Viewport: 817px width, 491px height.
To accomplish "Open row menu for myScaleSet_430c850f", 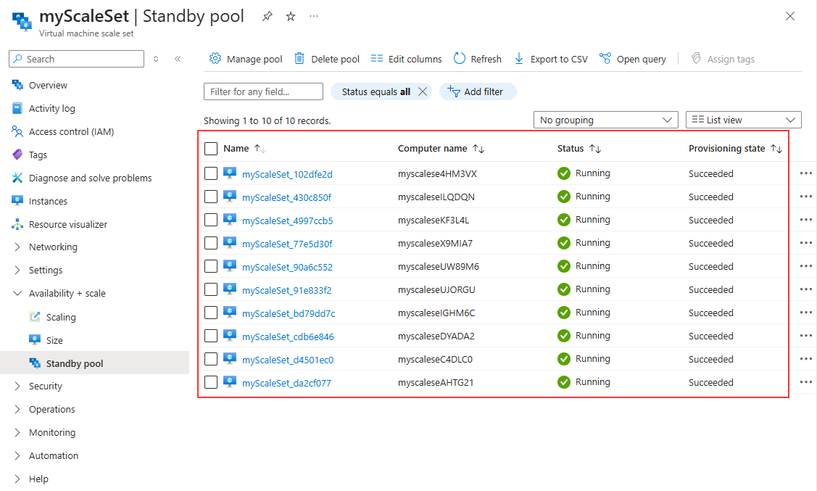I will coord(806,197).
